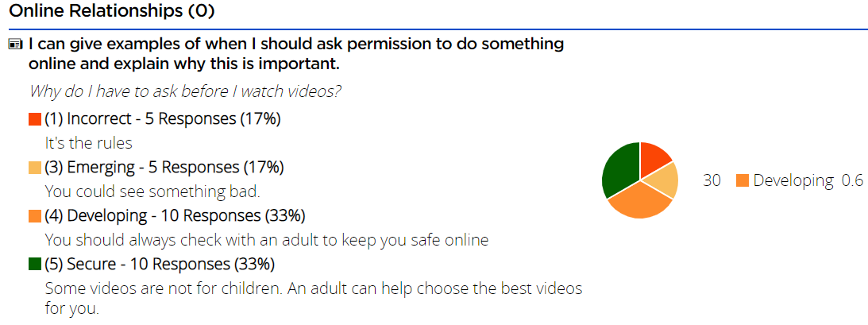
Task: Click the total responses number 30
Action: click(x=712, y=180)
